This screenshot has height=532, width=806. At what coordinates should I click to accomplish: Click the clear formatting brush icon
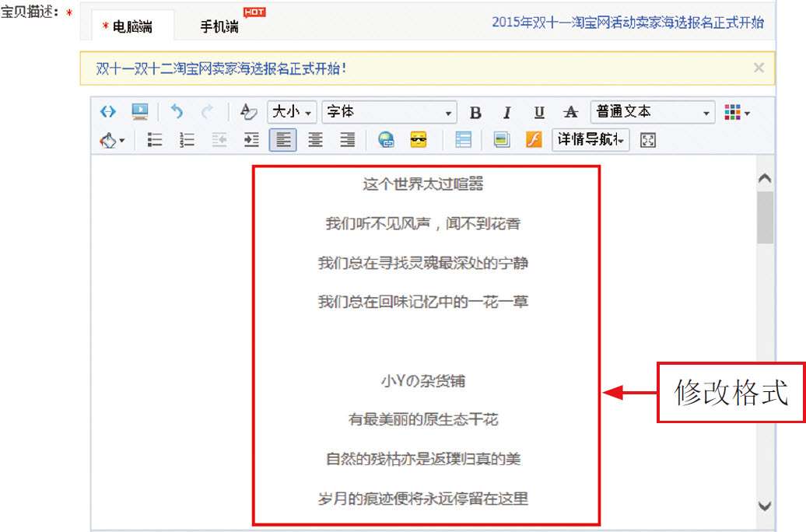tap(248, 111)
